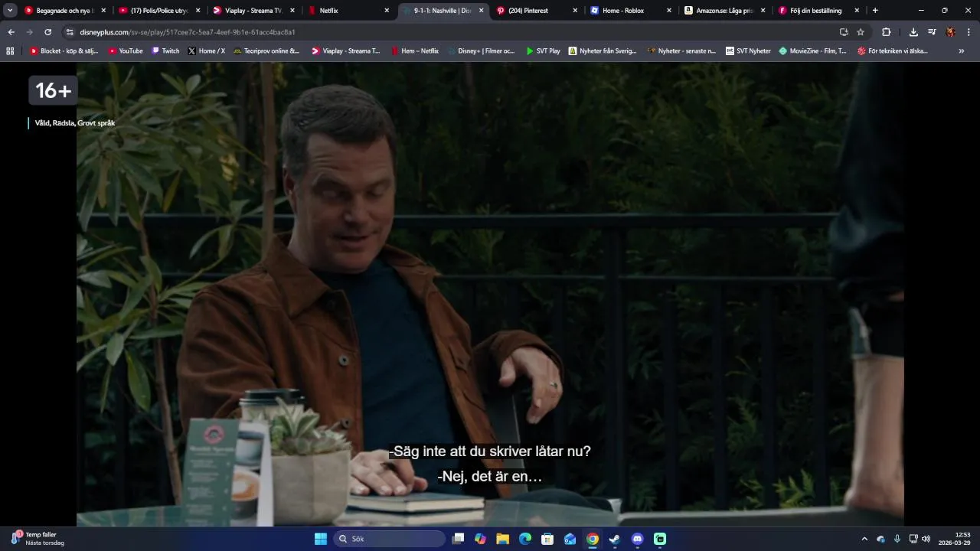
Task: Open the Nyheter - senaste bookmark
Action: (681, 51)
